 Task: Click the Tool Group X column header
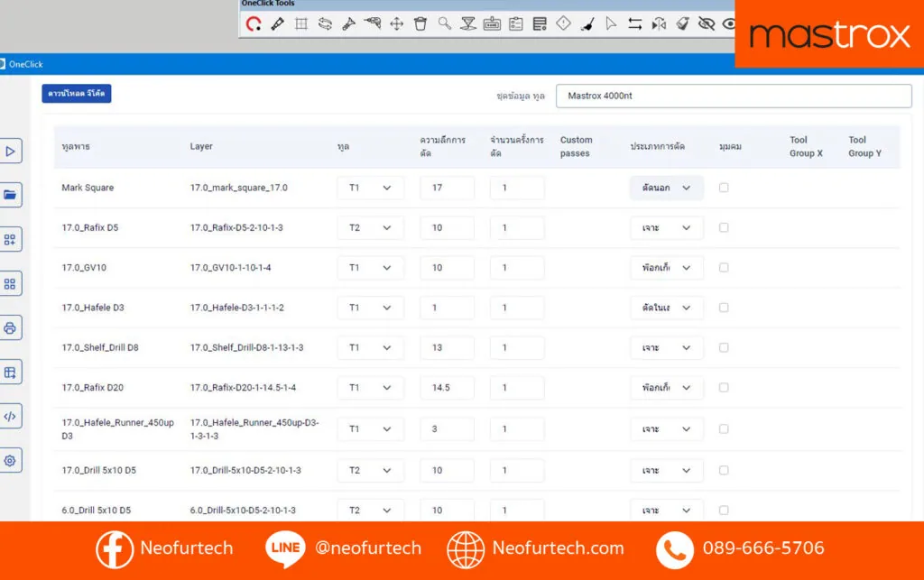[806, 147]
